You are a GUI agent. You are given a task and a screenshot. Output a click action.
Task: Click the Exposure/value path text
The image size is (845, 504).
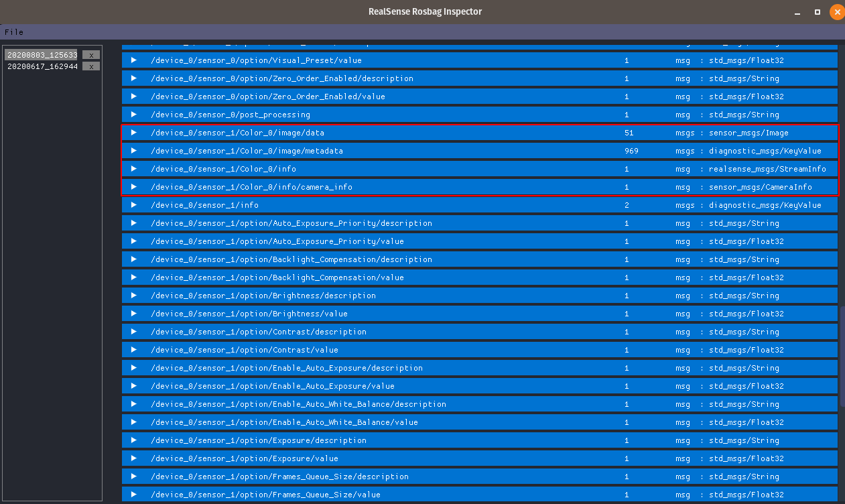245,458
